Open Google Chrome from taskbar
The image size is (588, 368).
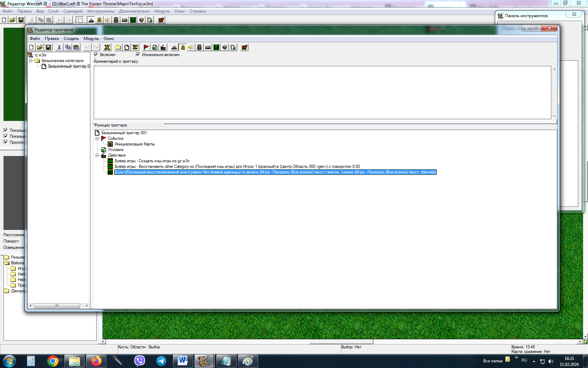coord(53,361)
